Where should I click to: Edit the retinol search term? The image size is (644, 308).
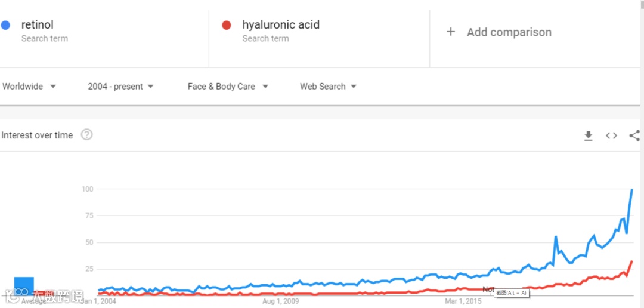(x=37, y=25)
